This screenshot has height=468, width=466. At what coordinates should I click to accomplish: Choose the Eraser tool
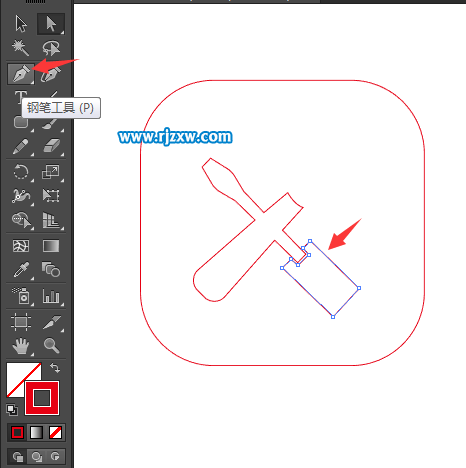tap(51, 147)
